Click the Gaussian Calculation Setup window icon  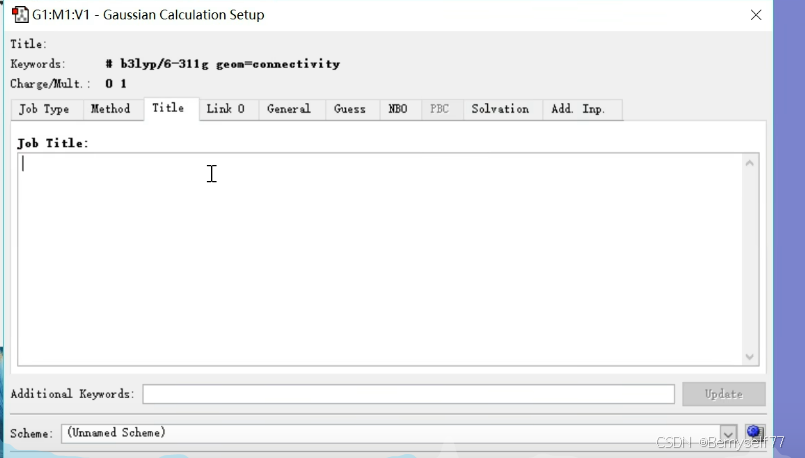coord(20,14)
